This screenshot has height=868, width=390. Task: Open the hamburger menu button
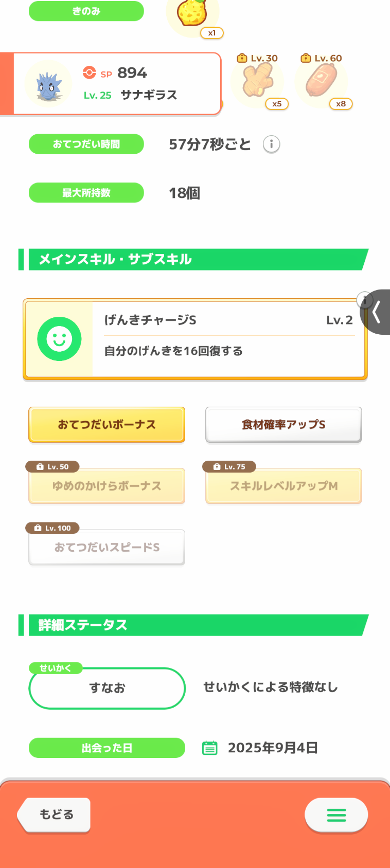pos(336,815)
